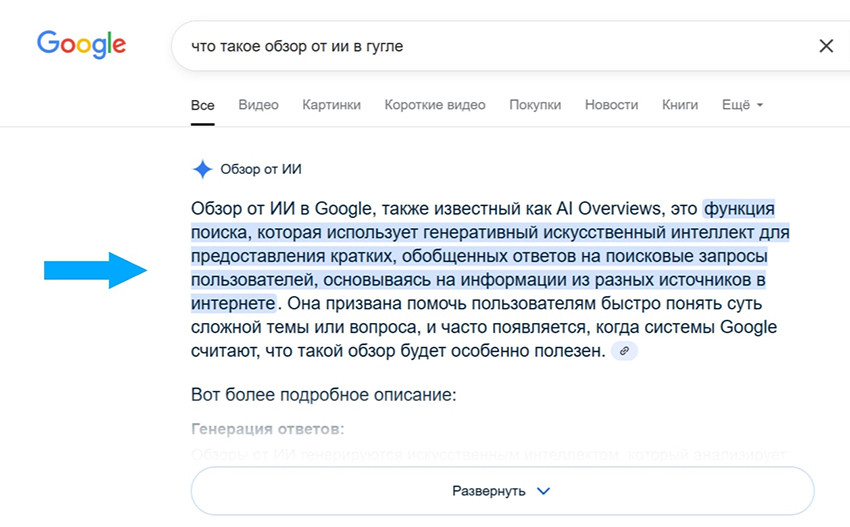
Task: Click the highlighted word интернете
Action: click(233, 303)
